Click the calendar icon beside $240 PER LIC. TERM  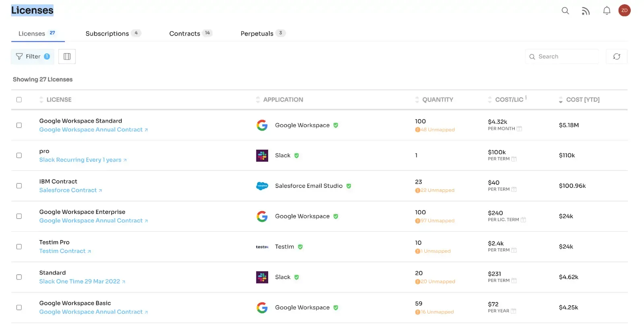point(523,220)
